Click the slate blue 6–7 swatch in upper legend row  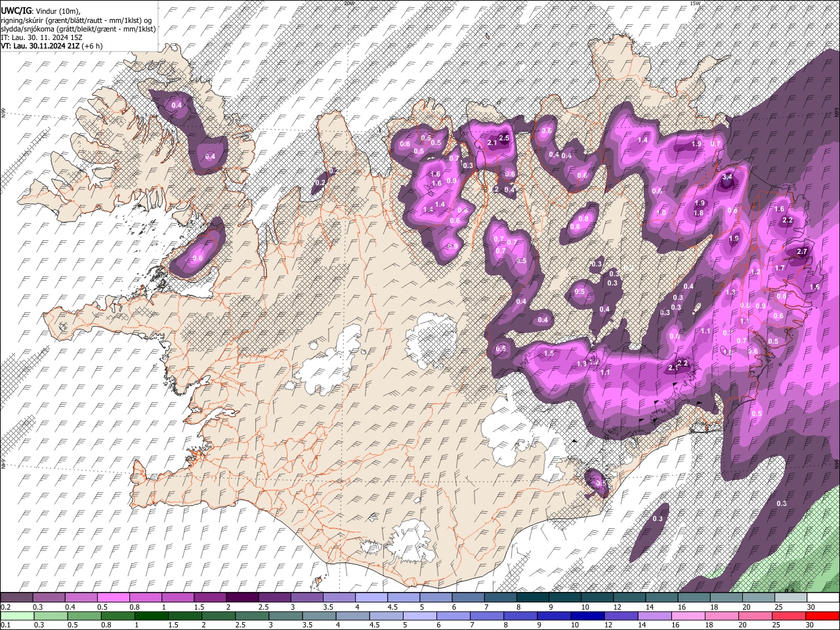pos(467,598)
